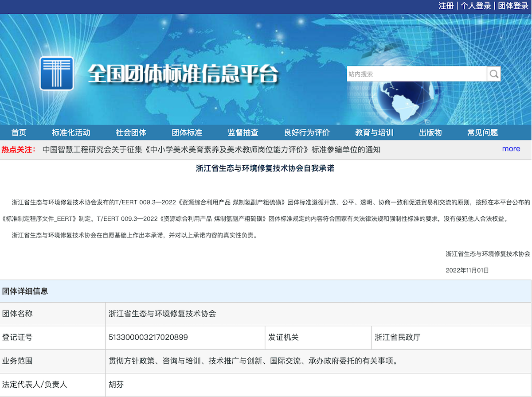The width and height of the screenshot is (532, 397).
Task: Click the more link in hot topics
Action: 511,149
